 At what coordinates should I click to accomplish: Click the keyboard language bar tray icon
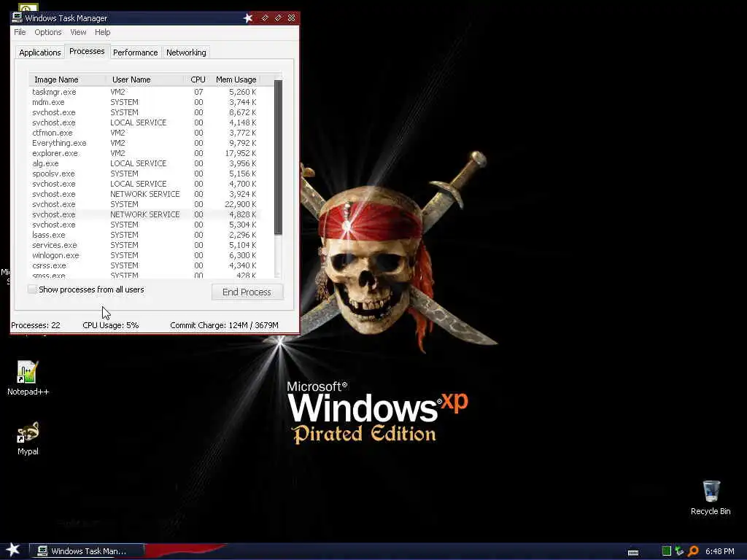click(633, 552)
